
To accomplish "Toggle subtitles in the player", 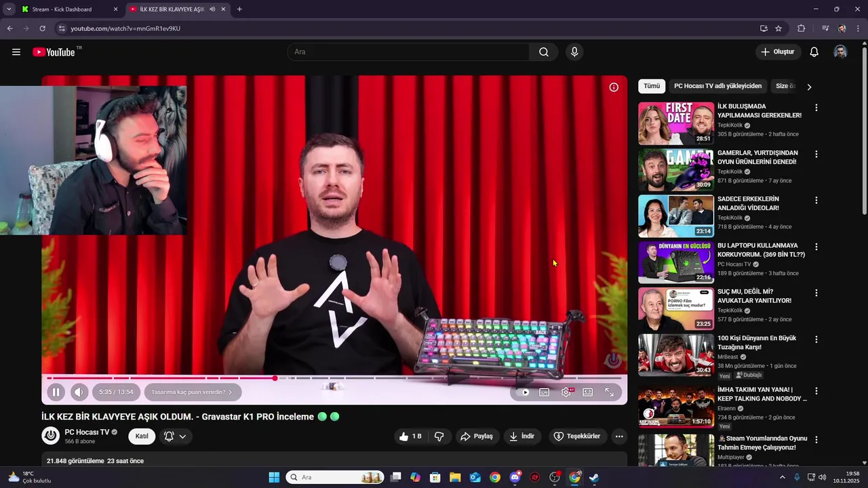I will click(x=545, y=392).
